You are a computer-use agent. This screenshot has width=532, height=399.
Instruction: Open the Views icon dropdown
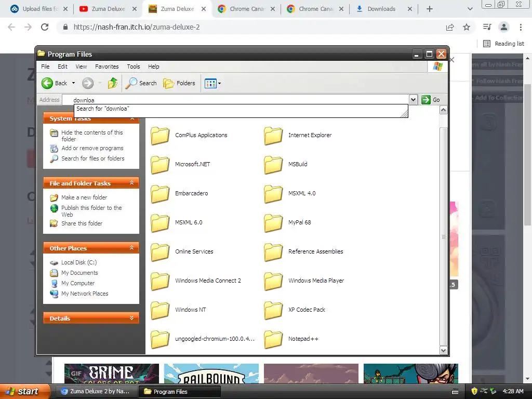pyautogui.click(x=212, y=83)
